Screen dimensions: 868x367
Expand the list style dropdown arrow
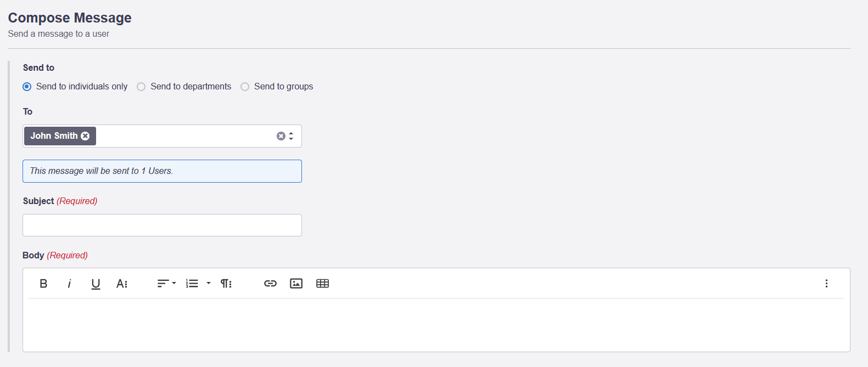pos(209,284)
